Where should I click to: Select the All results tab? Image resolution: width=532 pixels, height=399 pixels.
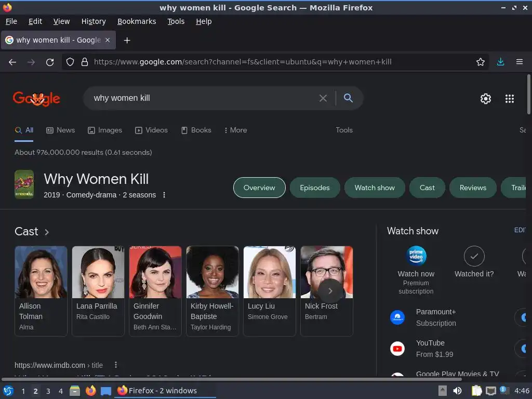tap(24, 130)
